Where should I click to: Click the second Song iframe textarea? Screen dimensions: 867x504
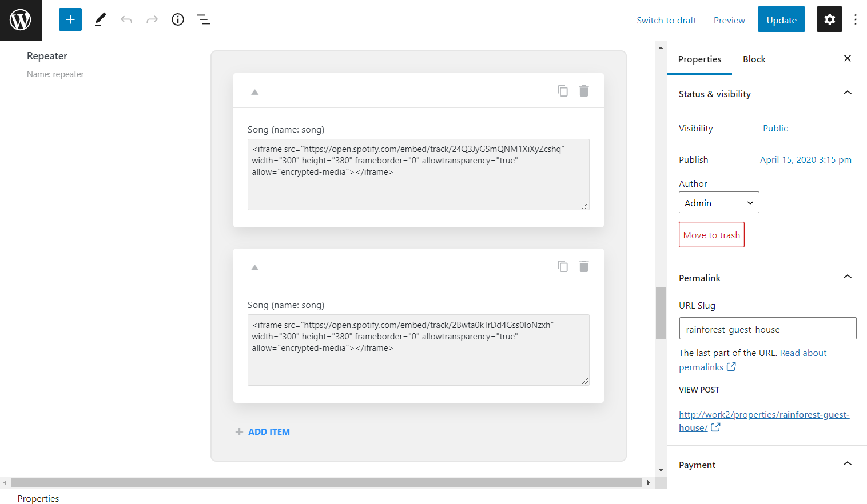tap(419, 350)
